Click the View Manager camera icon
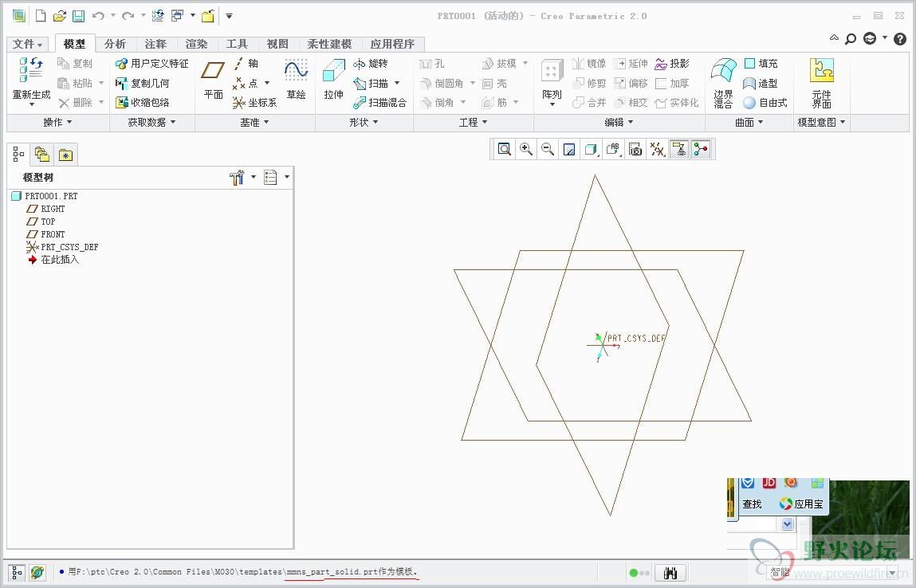The height and width of the screenshot is (588, 916). [635, 150]
